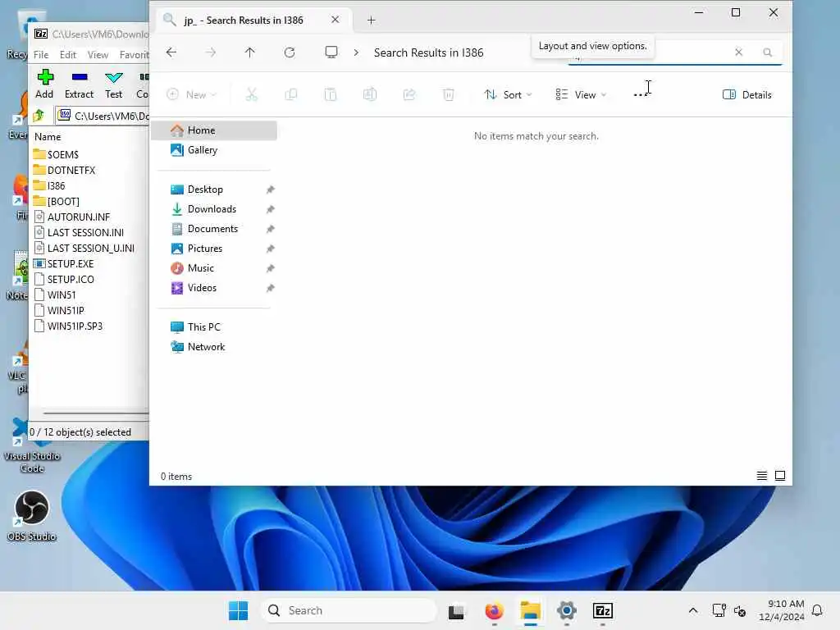The width and height of the screenshot is (840, 630).
Task: Navigate back in File Explorer
Action: click(171, 52)
